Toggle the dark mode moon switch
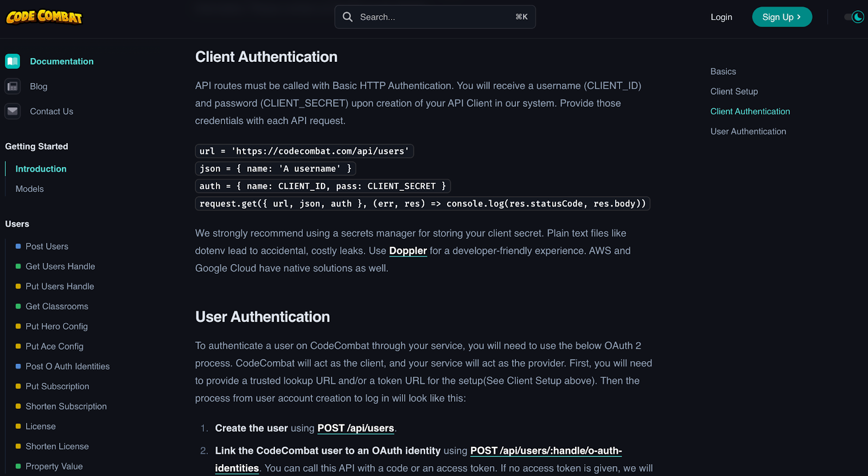 [854, 17]
